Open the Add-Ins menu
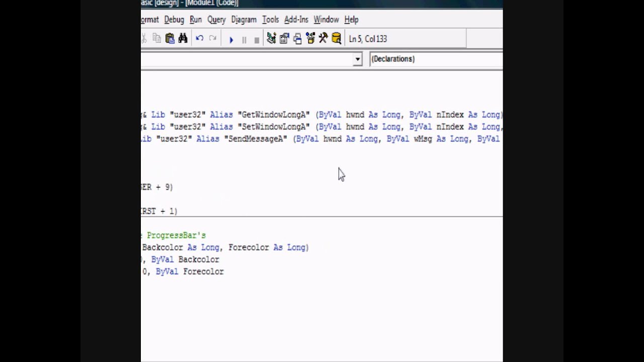 296,20
